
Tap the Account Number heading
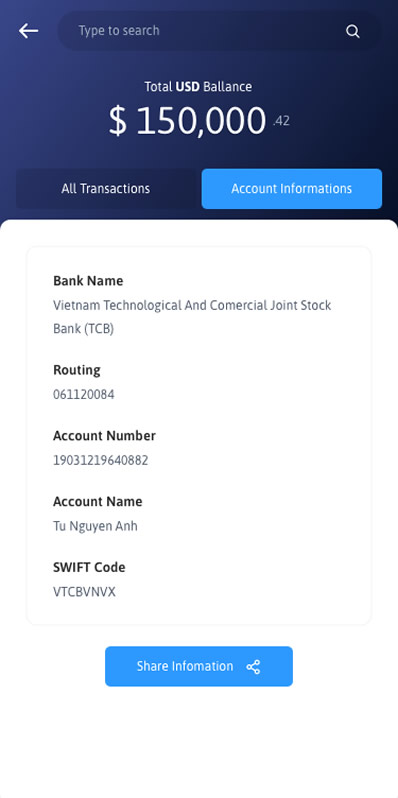pos(104,436)
